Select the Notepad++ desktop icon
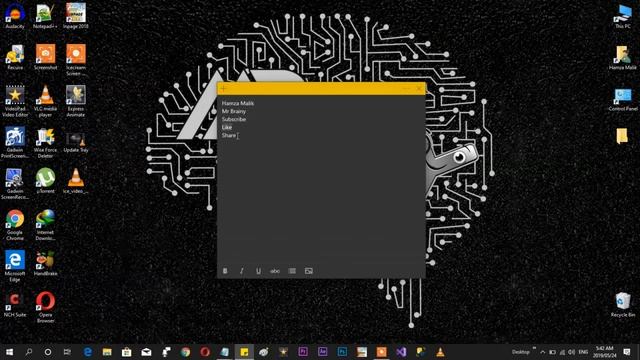 (45, 16)
